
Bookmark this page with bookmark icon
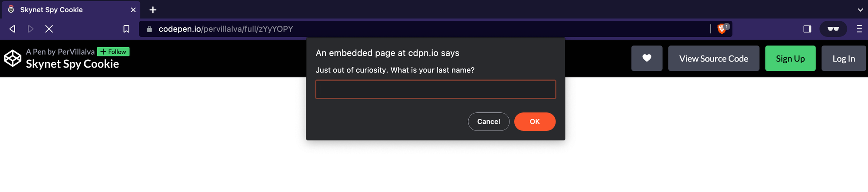pyautogui.click(x=126, y=29)
